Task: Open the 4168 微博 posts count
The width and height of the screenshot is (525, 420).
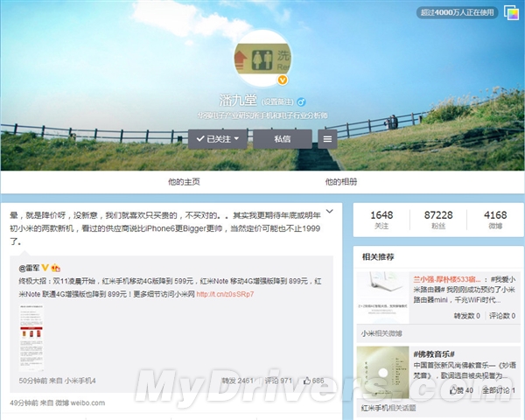Action: (495, 220)
